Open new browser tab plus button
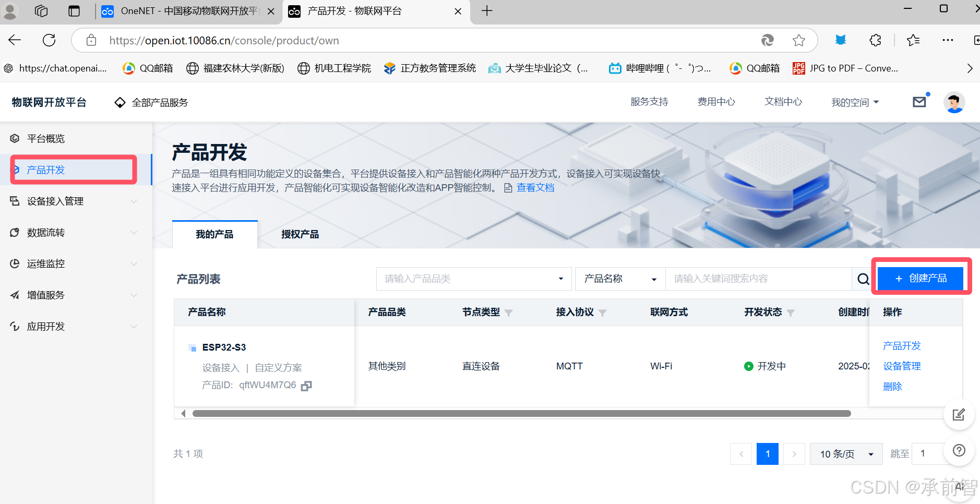This screenshot has width=980, height=504. click(x=487, y=11)
